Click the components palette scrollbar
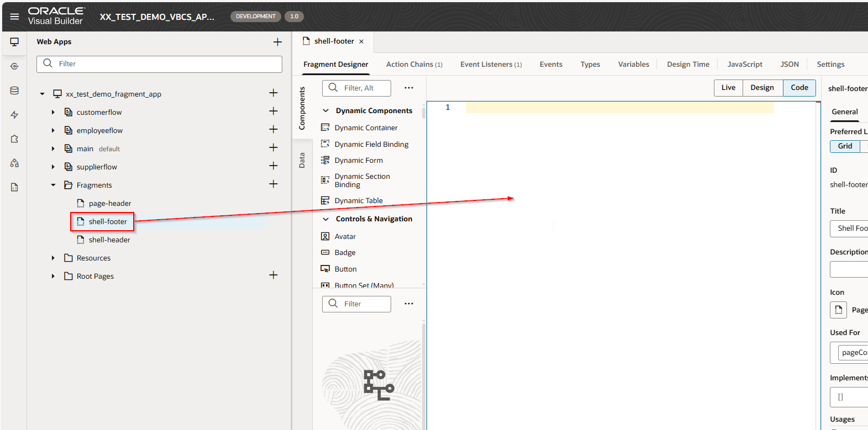 pyautogui.click(x=424, y=113)
